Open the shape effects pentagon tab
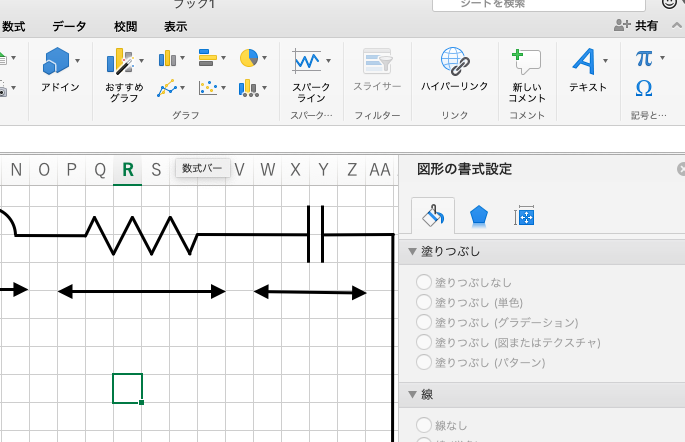Image resolution: width=685 pixels, height=442 pixels. [x=478, y=216]
